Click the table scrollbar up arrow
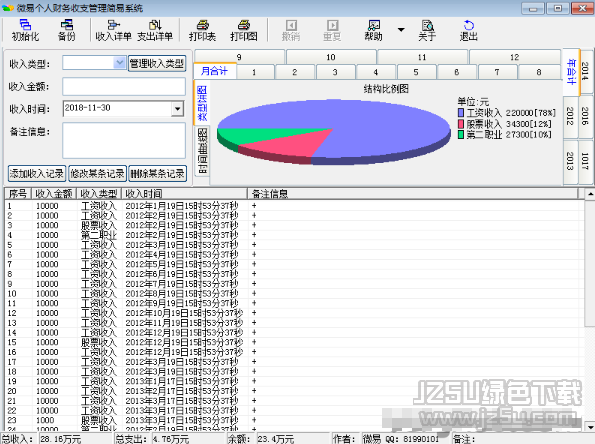 [x=590, y=194]
